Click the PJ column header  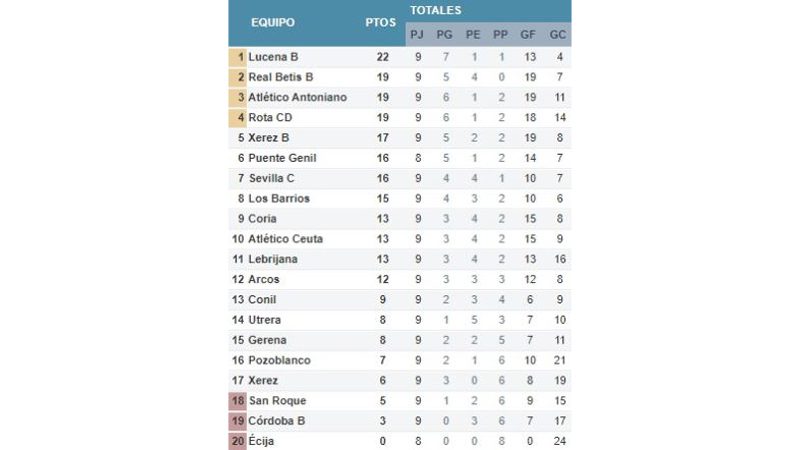[417, 35]
